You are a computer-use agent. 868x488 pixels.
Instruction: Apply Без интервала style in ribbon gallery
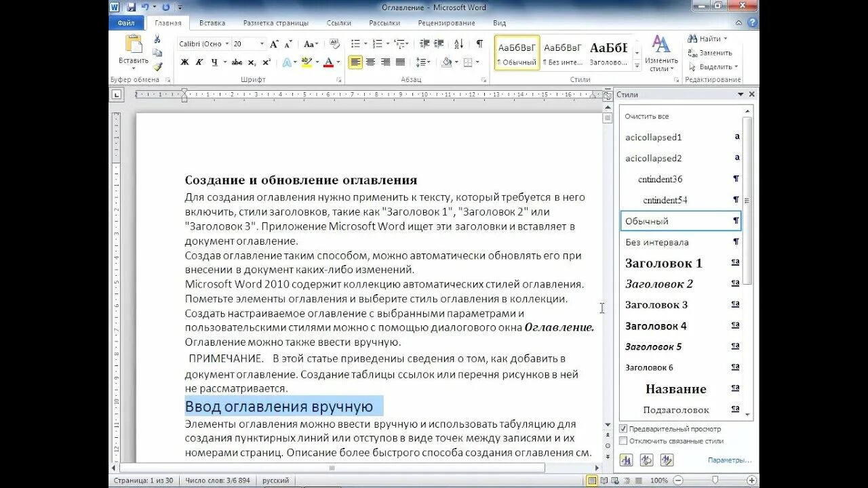[563, 53]
